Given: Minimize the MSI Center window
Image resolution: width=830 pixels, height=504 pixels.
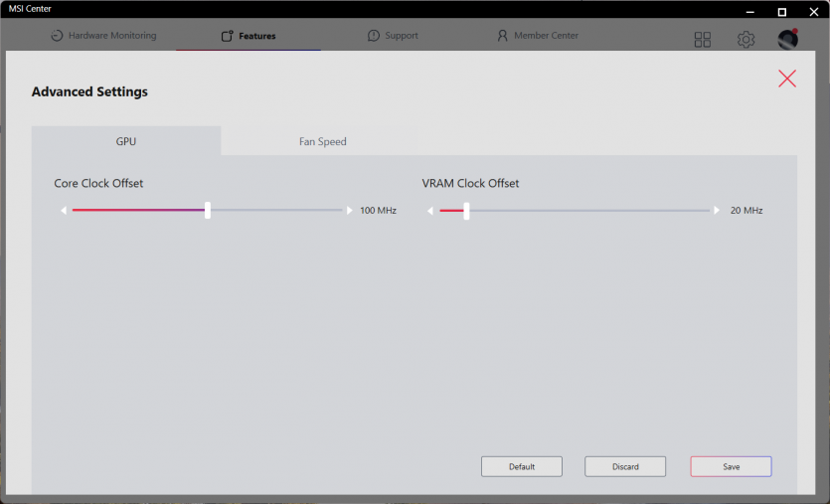Looking at the screenshot, I should [751, 11].
